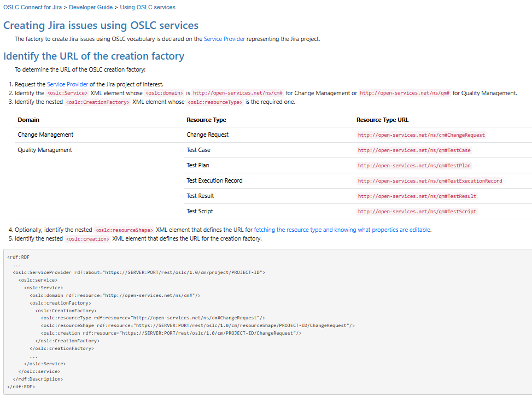Click the 'Test Result' resource type cell
The height and width of the screenshot is (397, 532).
(200, 196)
